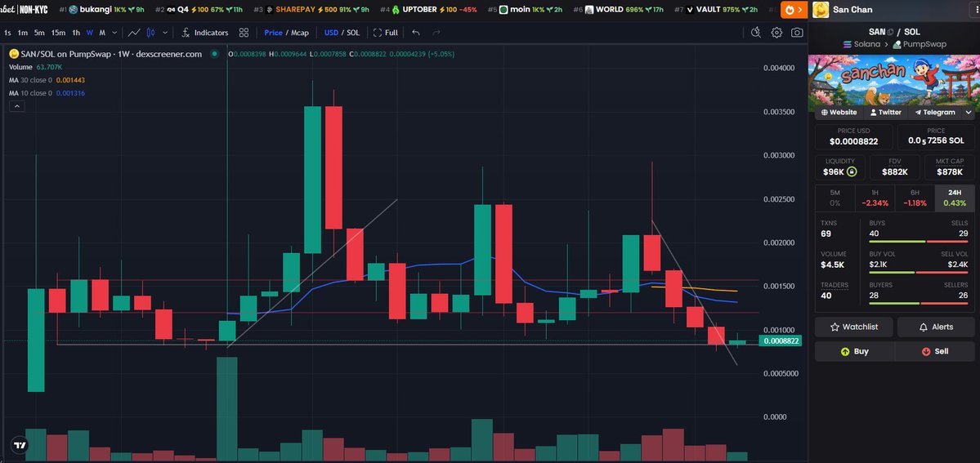Open the chart style dropdown arrow

165,33
